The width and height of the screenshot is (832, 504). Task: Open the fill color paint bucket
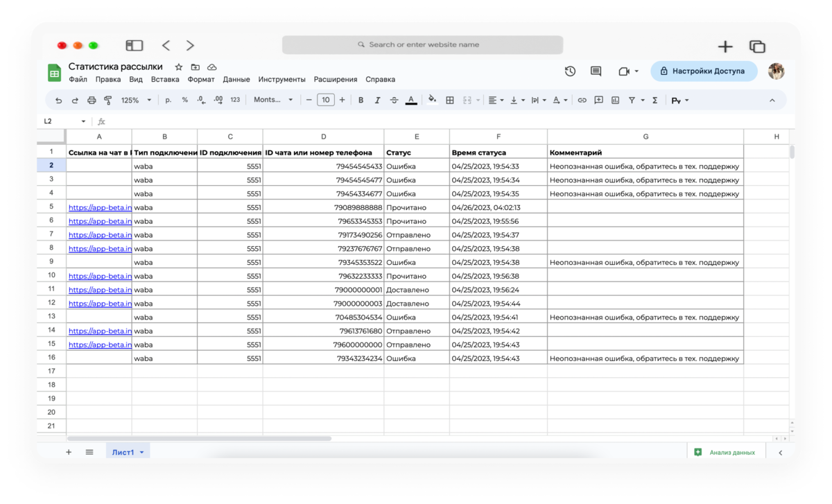[x=432, y=99]
